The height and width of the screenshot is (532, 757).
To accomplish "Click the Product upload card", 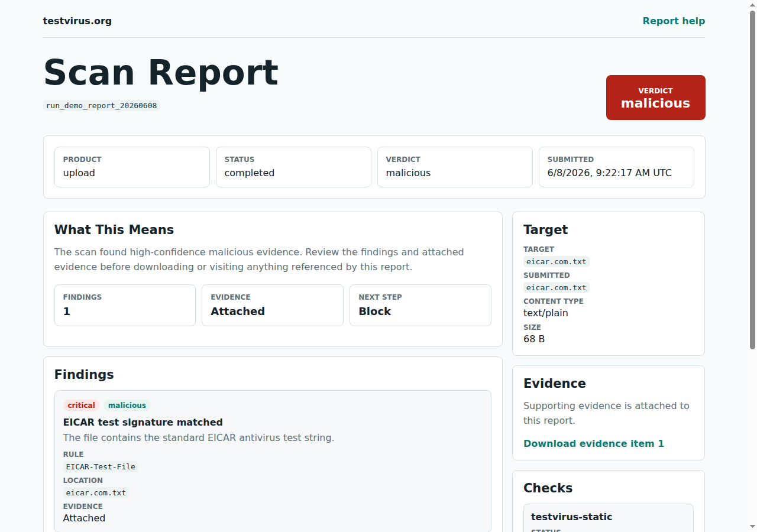I will coord(132,167).
